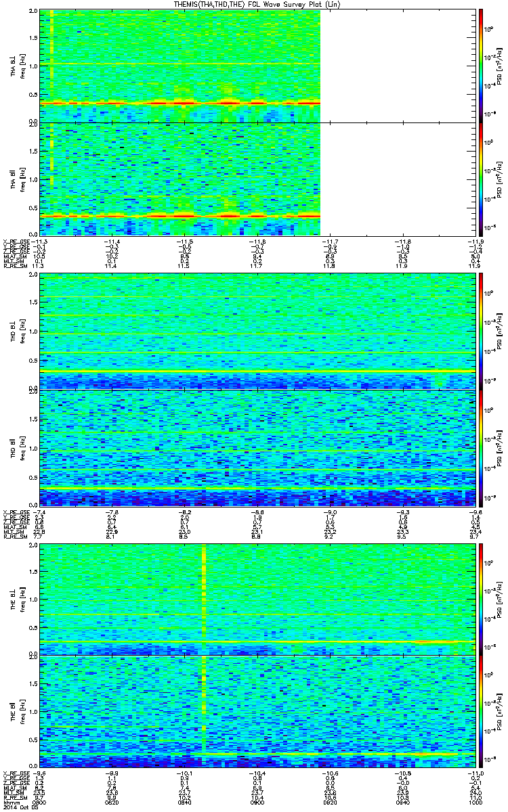This screenshot has height=812, width=508.
Task: Click the 0840 time tick label
Action: pyautogui.click(x=183, y=802)
